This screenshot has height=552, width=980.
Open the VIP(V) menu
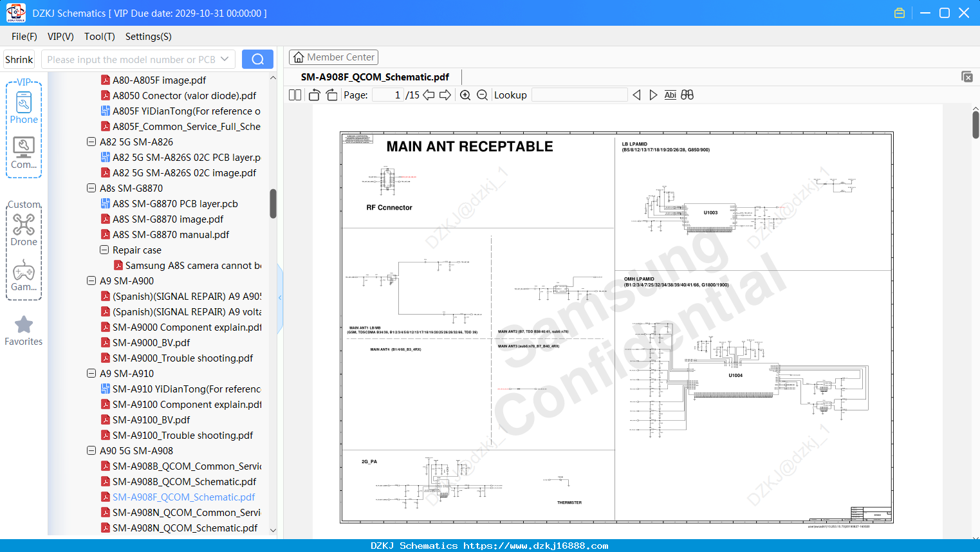coord(60,37)
